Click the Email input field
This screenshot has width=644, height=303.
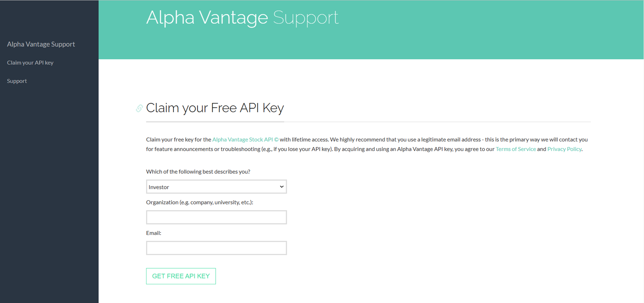216,248
